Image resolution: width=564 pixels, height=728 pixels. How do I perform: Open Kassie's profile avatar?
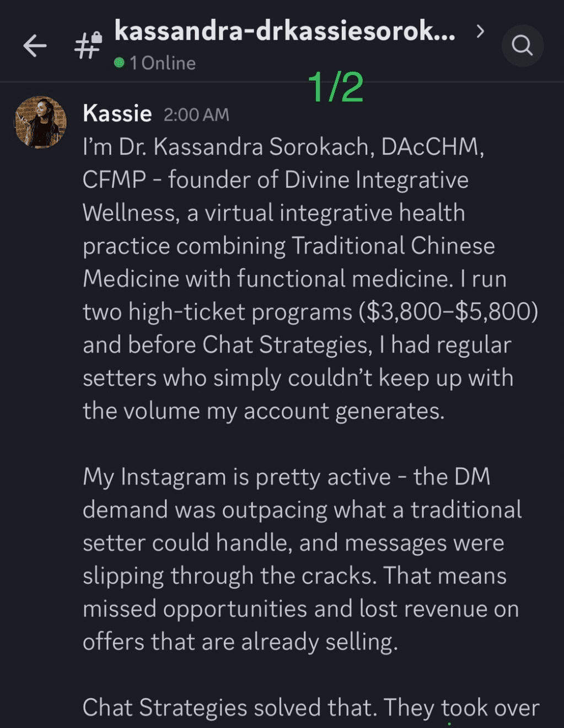[40, 122]
